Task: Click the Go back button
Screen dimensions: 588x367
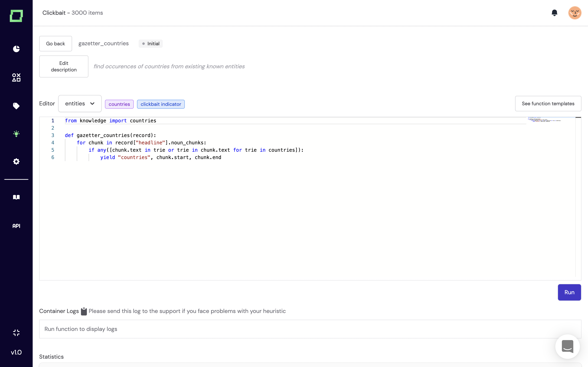Action: click(x=55, y=44)
